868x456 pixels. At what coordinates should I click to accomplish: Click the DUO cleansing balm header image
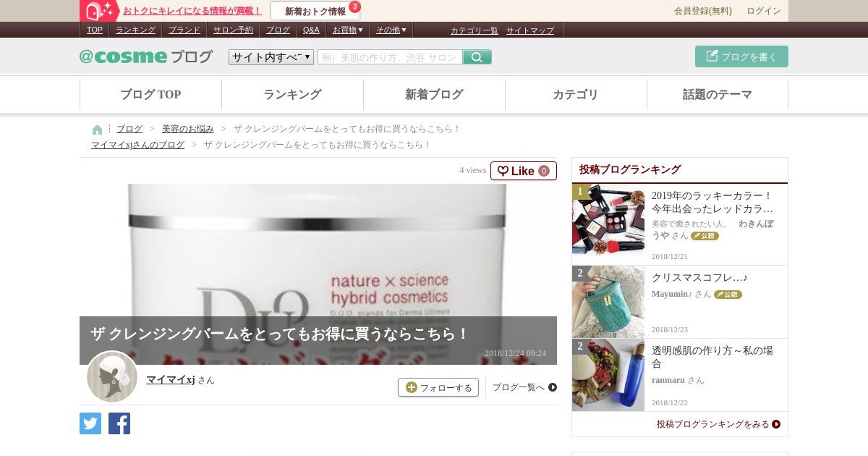[x=318, y=250]
